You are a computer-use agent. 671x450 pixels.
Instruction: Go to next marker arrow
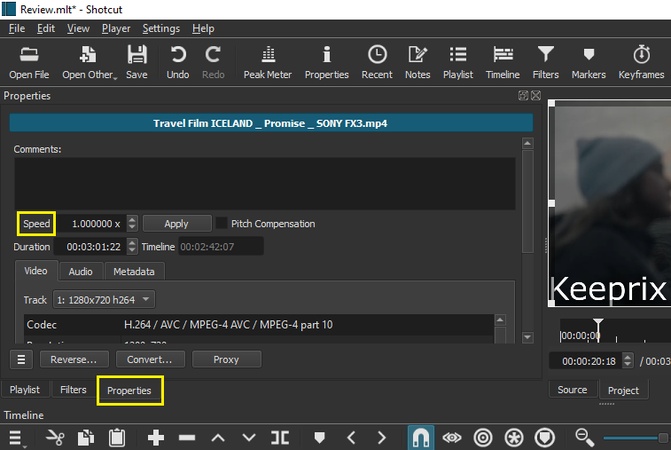(381, 438)
